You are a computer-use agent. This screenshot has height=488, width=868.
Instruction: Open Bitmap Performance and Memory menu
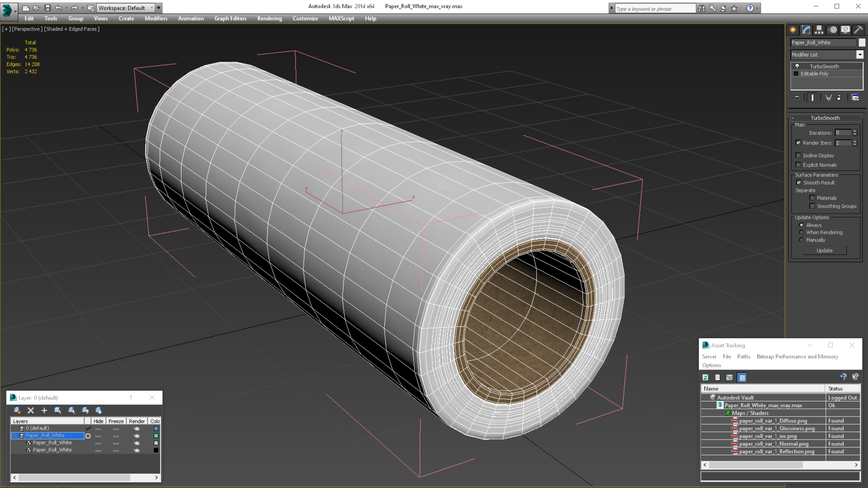797,357
